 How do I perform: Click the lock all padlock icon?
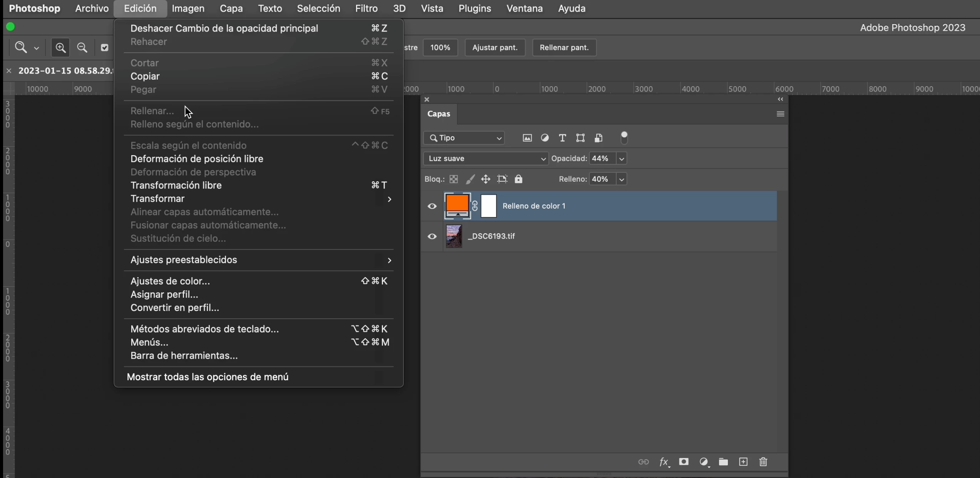518,179
